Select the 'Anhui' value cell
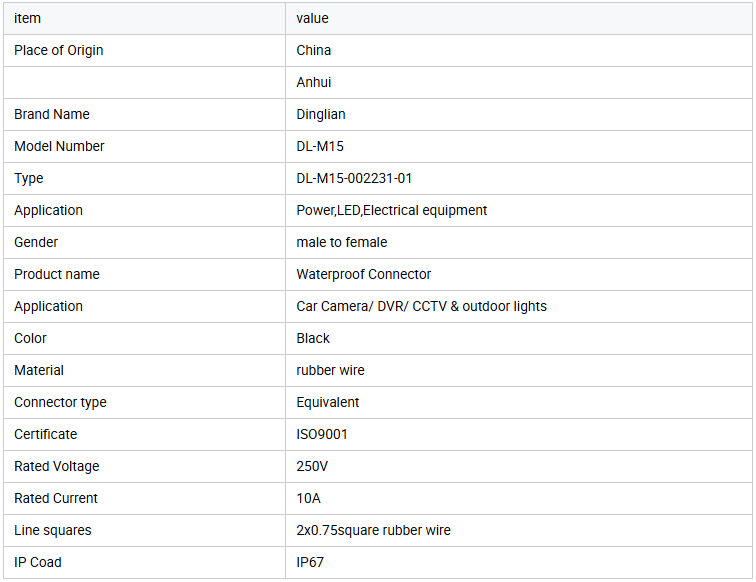The width and height of the screenshot is (756, 582). click(314, 82)
